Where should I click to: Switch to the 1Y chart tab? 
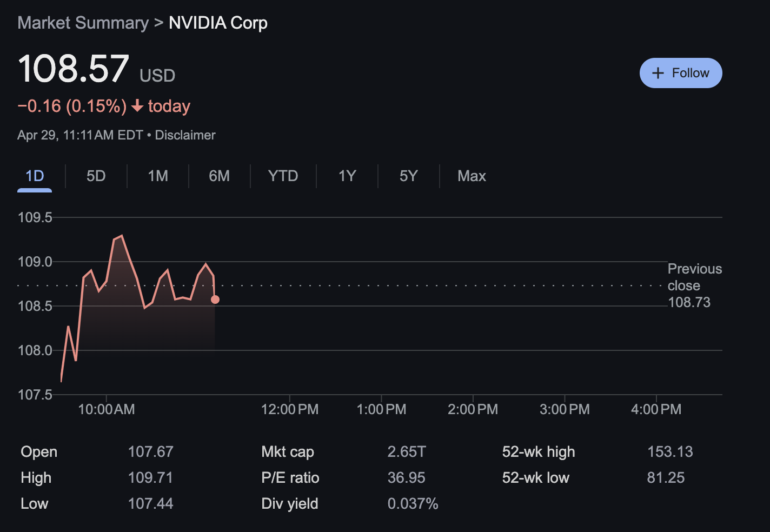click(347, 176)
